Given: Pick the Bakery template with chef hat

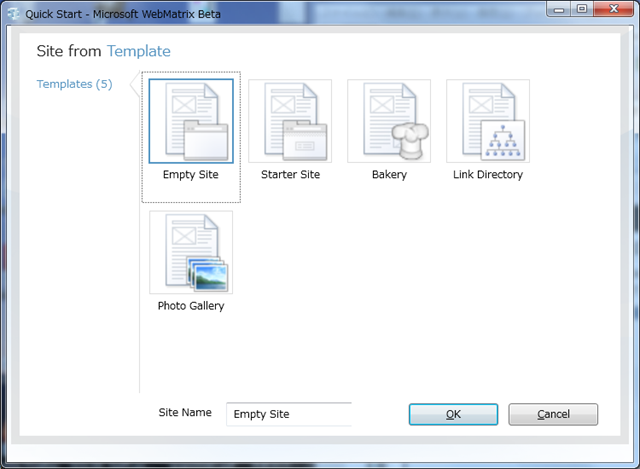Looking at the screenshot, I should tap(389, 121).
